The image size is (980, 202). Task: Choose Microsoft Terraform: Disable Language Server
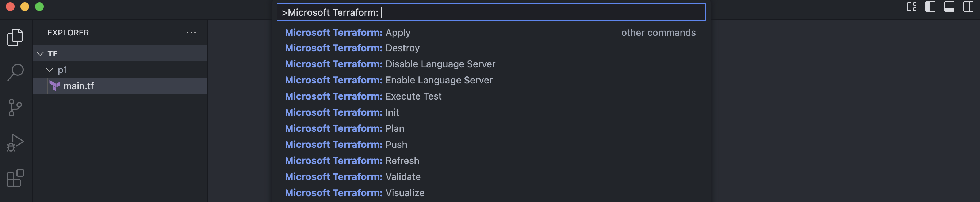(x=440, y=64)
